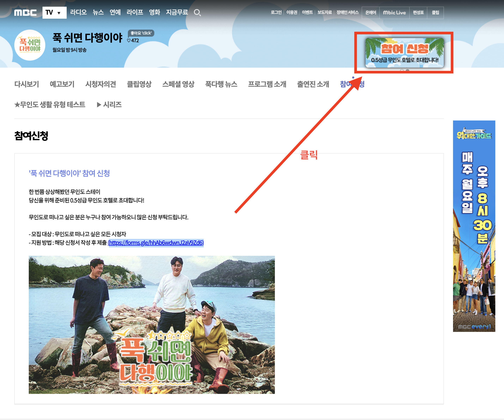Switch to the 출연진 소개 tab
Viewport: 504px width, 420px height.
(x=313, y=84)
